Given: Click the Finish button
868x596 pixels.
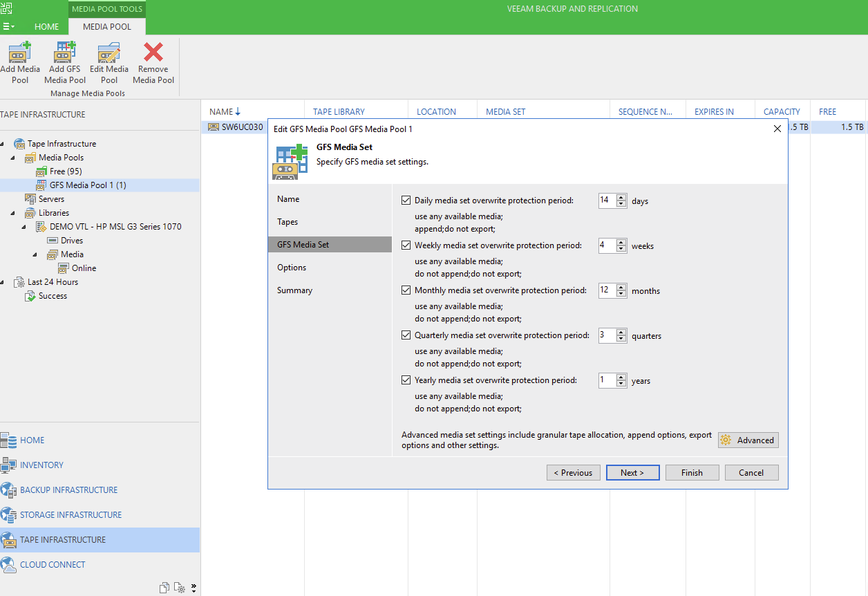Looking at the screenshot, I should (x=692, y=473).
